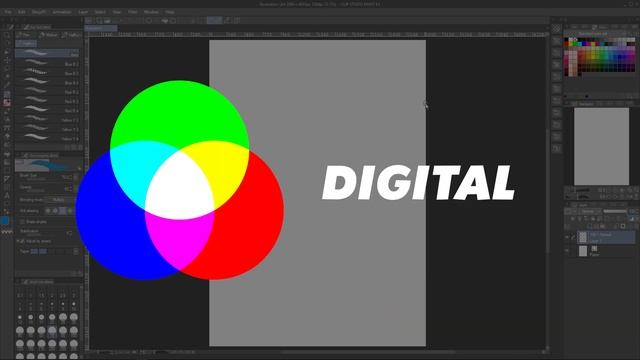Open the Animation menu
The image size is (640, 360).
click(x=62, y=12)
